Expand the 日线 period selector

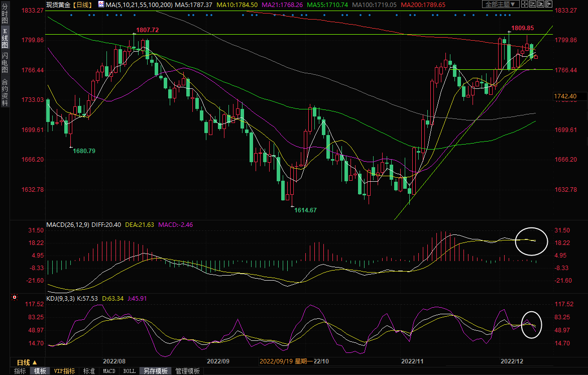(27, 362)
